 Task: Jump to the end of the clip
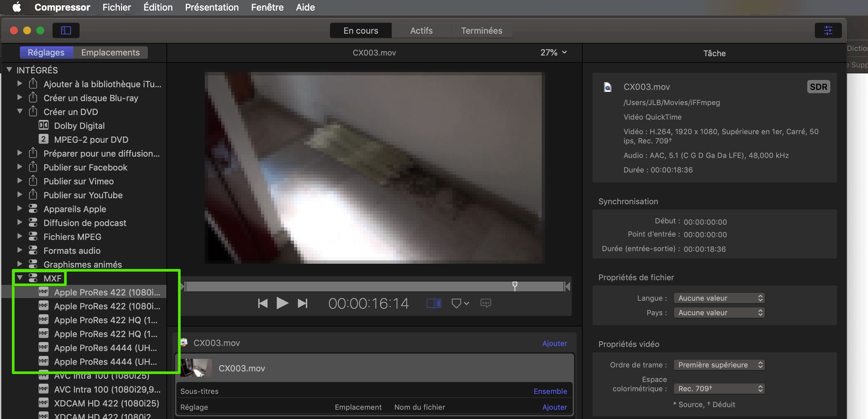pyautogui.click(x=302, y=303)
